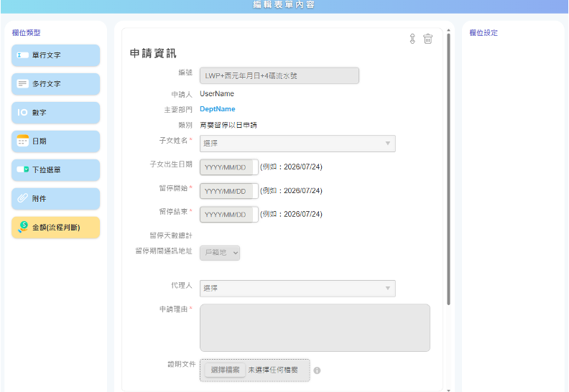Image resolution: width=569 pixels, height=392 pixels.
Task: Click the form's vertical scrollbar
Action: [x=448, y=169]
